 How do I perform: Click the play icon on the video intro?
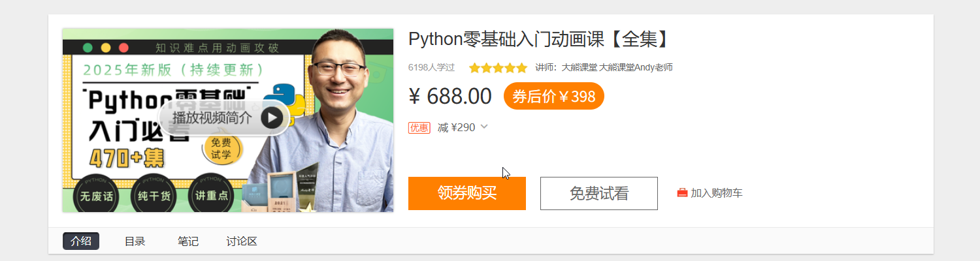(x=272, y=118)
